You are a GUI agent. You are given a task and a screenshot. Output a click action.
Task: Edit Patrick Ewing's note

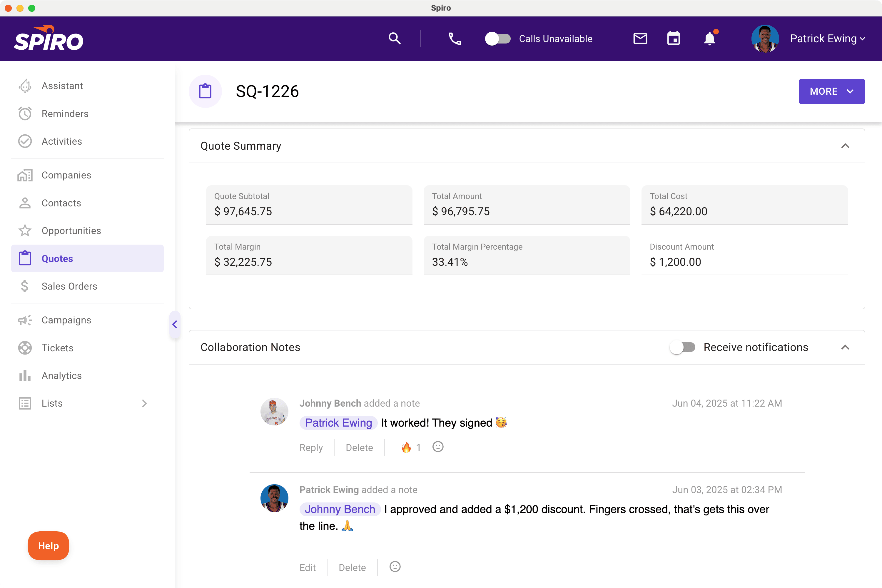click(308, 567)
